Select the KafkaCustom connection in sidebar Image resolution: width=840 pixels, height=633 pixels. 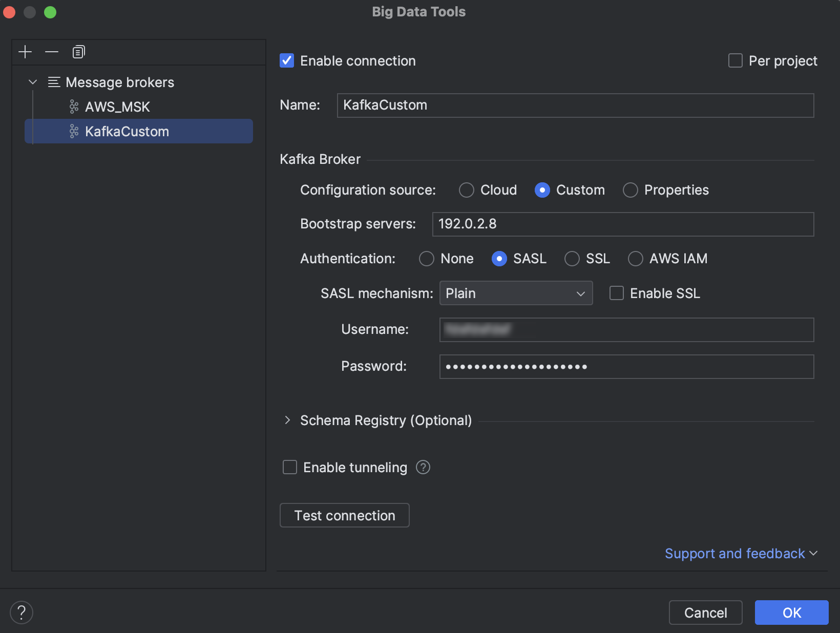pyautogui.click(x=128, y=131)
